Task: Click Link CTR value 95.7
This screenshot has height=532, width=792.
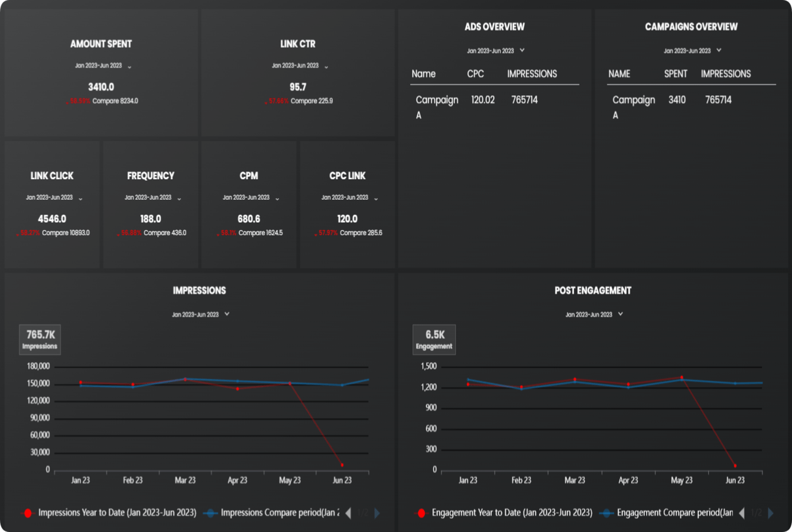Action: coord(298,87)
